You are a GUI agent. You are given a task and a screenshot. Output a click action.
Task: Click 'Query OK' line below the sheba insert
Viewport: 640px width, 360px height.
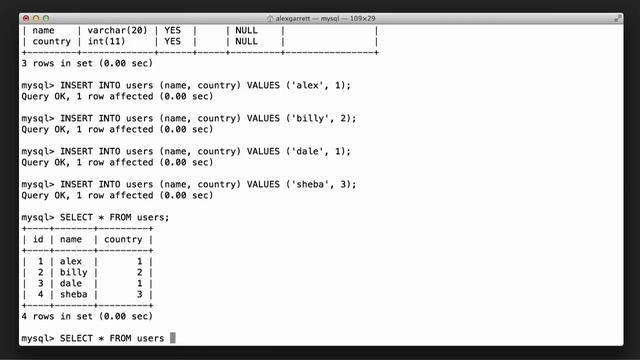click(x=117, y=196)
